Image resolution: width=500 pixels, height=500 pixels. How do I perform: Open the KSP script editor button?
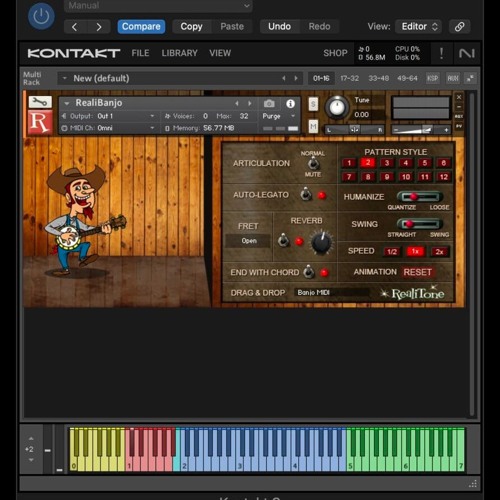[x=432, y=78]
